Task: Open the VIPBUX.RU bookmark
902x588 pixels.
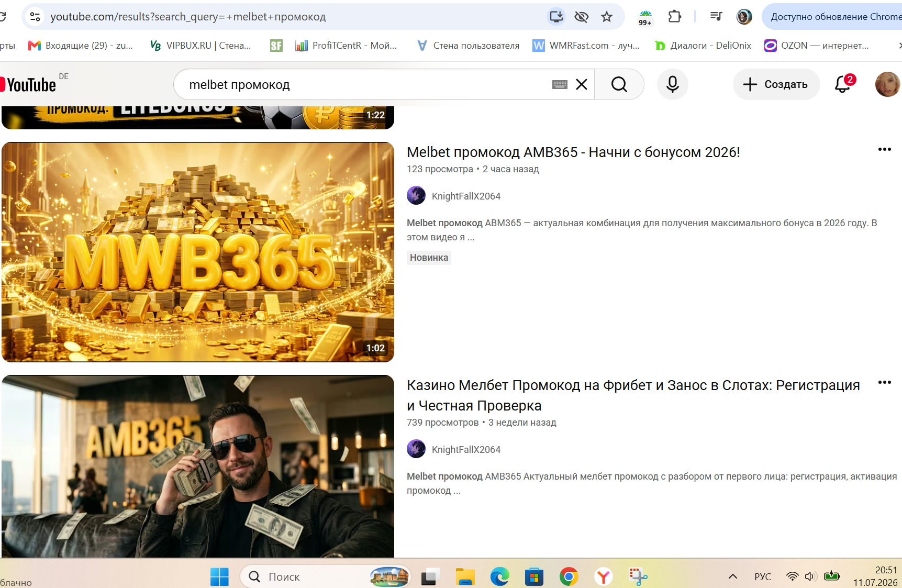Action: (x=201, y=46)
